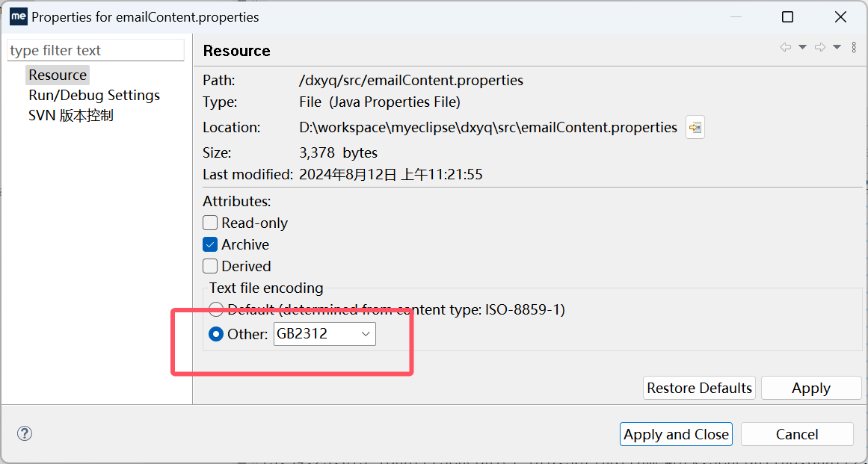Go back using the left arrow icon
Viewport: 868px width, 464px height.
(785, 48)
